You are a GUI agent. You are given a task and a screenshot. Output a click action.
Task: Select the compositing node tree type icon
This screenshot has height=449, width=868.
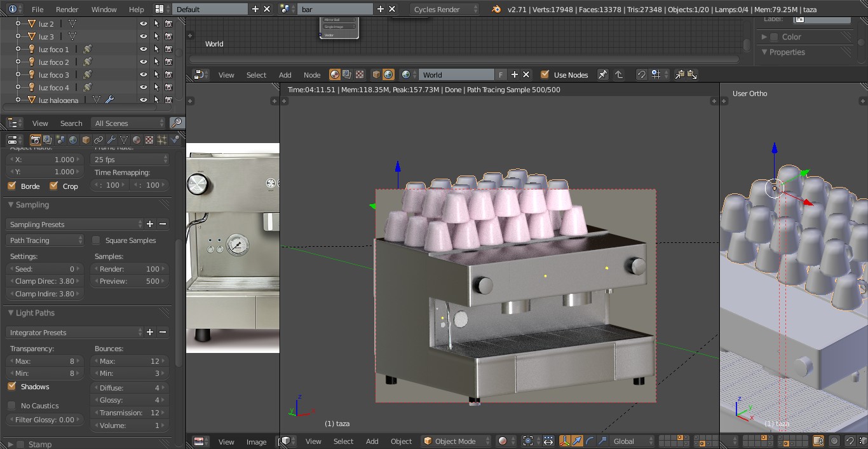point(347,74)
